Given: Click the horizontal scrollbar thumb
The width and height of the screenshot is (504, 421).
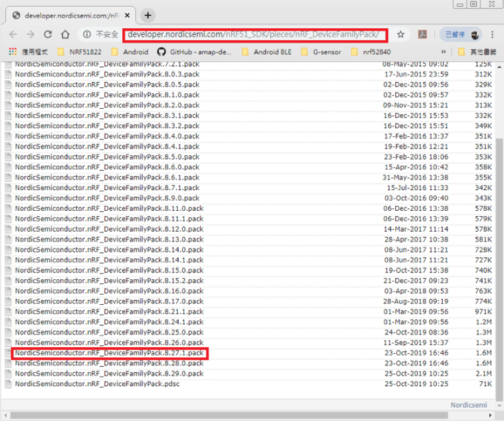Looking at the screenshot, I should point(229,415).
